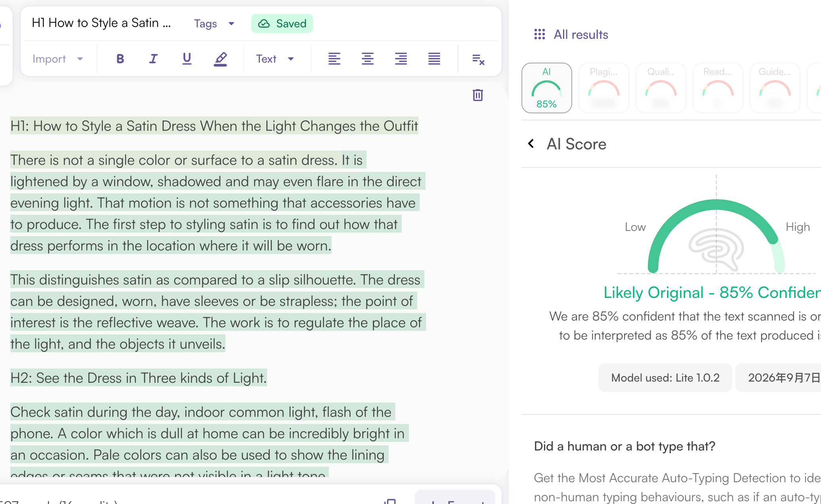This screenshot has width=821, height=504.
Task: Click the Model used: Lite 1.0.2 chip
Action: coord(665,378)
